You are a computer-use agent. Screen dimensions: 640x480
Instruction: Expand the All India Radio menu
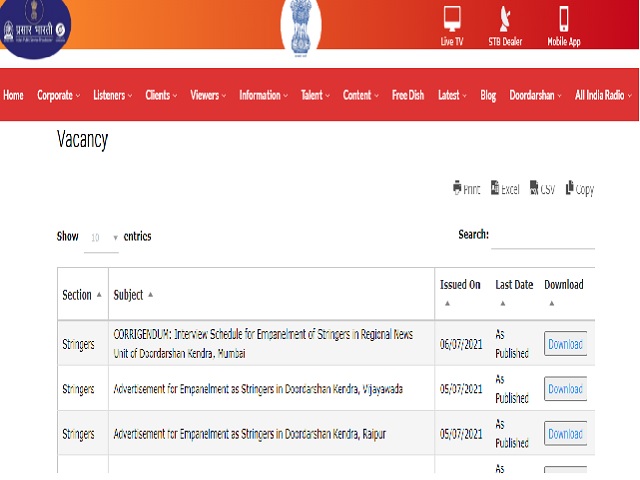(x=603, y=95)
